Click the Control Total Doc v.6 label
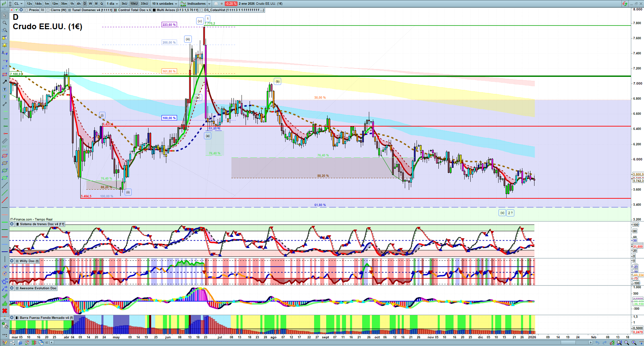Viewport: 644px width, 346px height. [134, 10]
